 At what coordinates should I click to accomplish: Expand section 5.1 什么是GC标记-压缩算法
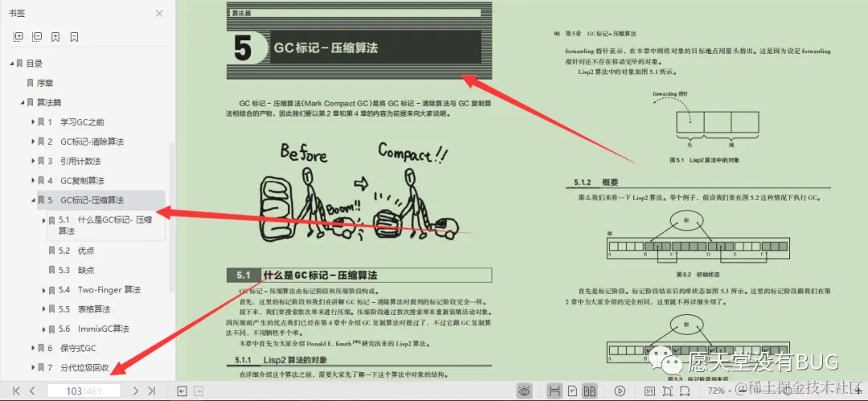[43, 220]
